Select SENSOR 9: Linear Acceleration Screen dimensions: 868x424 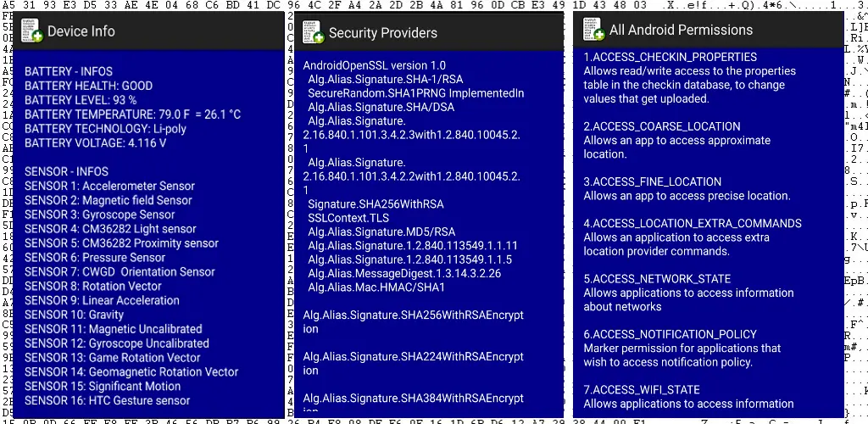102,300
